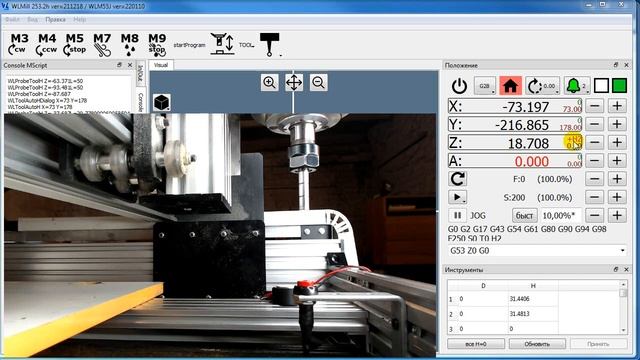Stop the spindle with M5
The width and height of the screenshot is (640, 360).
pyautogui.click(x=74, y=44)
